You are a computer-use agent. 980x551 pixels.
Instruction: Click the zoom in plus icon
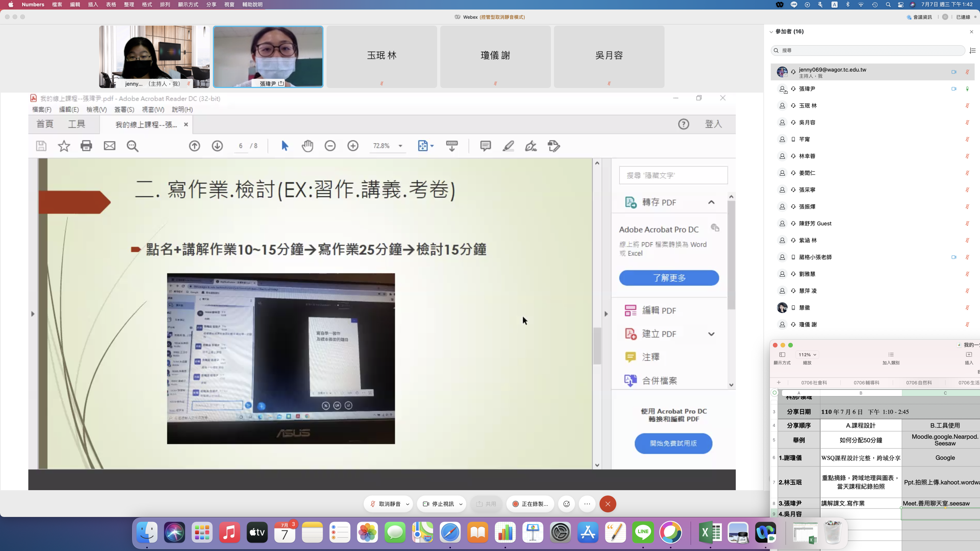tap(353, 146)
